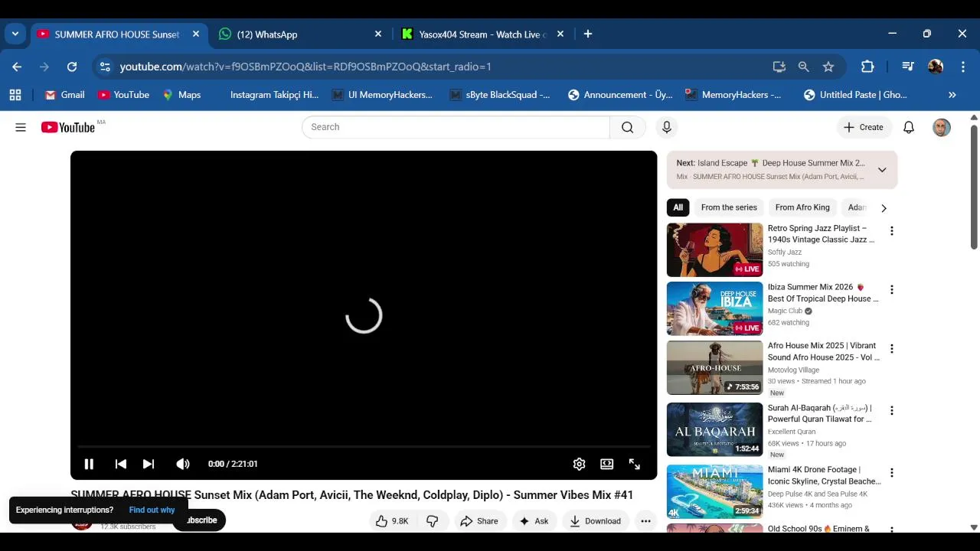Screen dimensions: 980x551
Task: Open more actions ellipsis below video
Action: (646, 521)
